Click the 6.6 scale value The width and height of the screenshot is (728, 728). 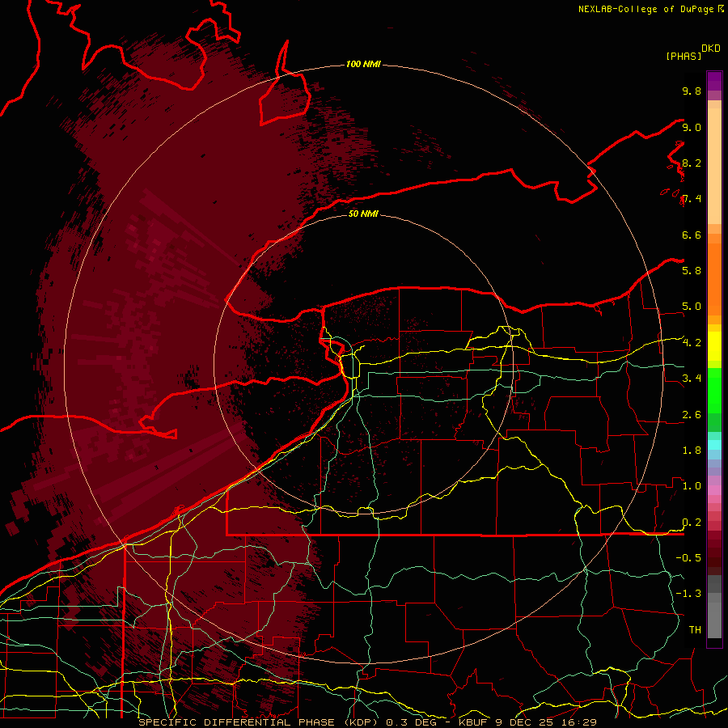pyautogui.click(x=692, y=235)
